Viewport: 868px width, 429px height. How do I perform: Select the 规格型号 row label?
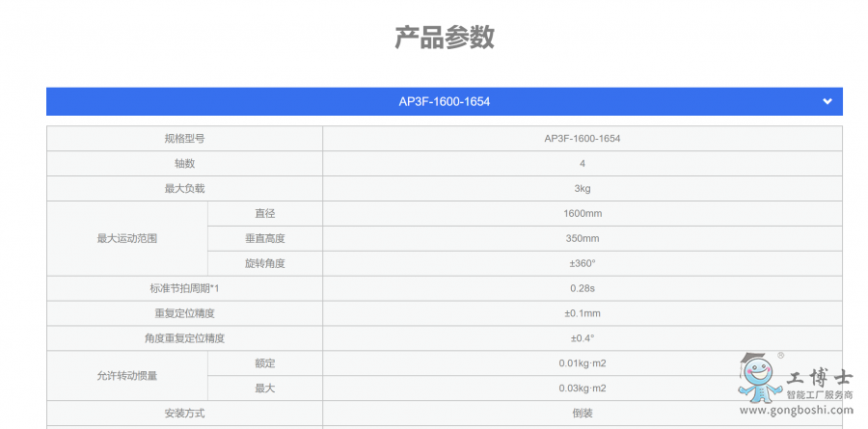pyautogui.click(x=184, y=139)
